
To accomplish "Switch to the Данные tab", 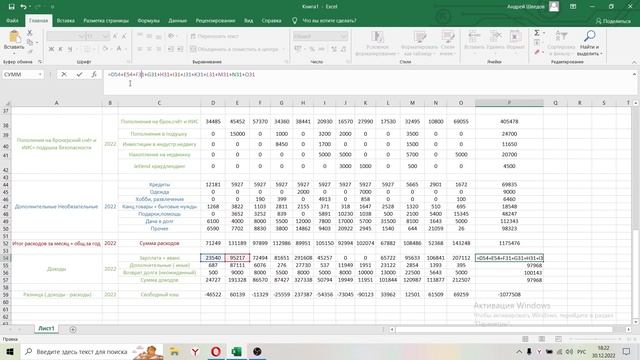I will [178, 20].
